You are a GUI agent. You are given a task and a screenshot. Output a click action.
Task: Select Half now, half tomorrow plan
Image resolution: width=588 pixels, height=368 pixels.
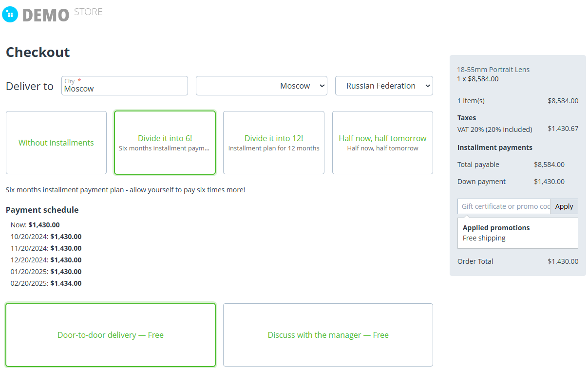pos(382,143)
